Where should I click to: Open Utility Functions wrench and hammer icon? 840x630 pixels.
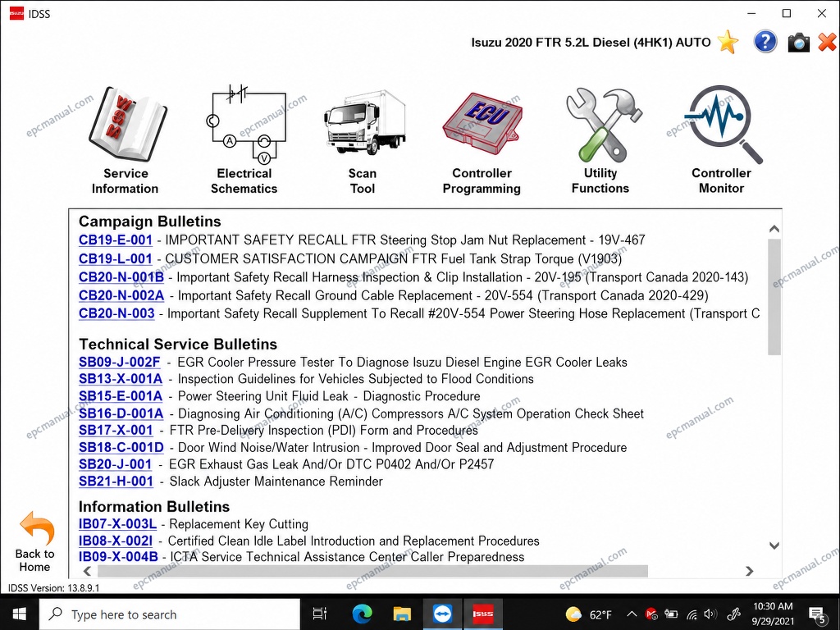[x=604, y=125]
